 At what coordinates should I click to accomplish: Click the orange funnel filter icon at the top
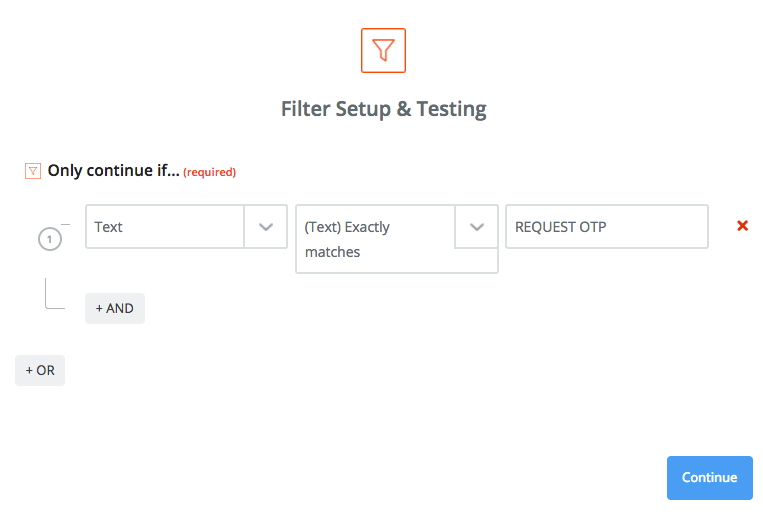click(x=383, y=51)
